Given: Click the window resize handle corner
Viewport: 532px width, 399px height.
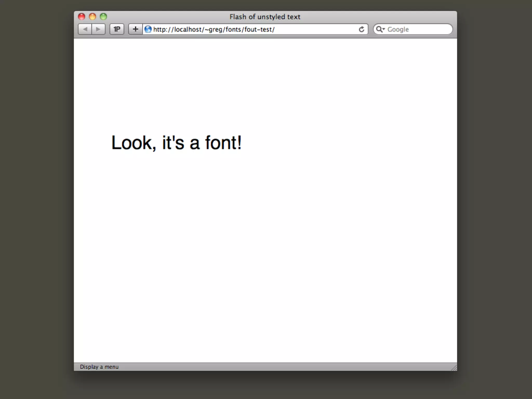Looking at the screenshot, I should click(x=454, y=368).
